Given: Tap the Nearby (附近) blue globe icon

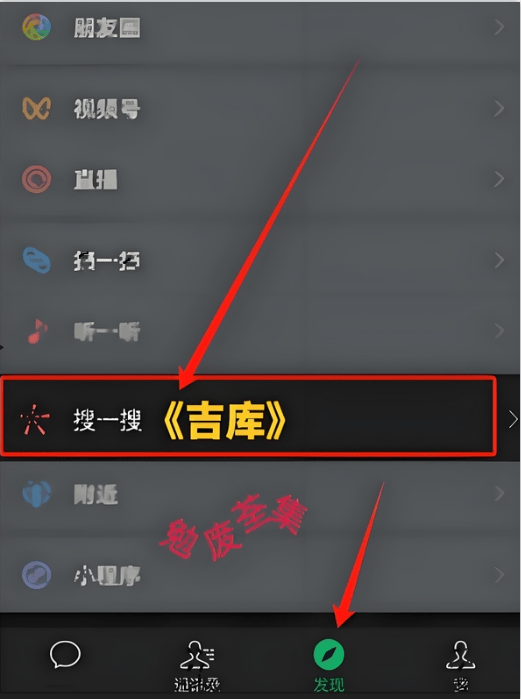Looking at the screenshot, I should click(37, 493).
